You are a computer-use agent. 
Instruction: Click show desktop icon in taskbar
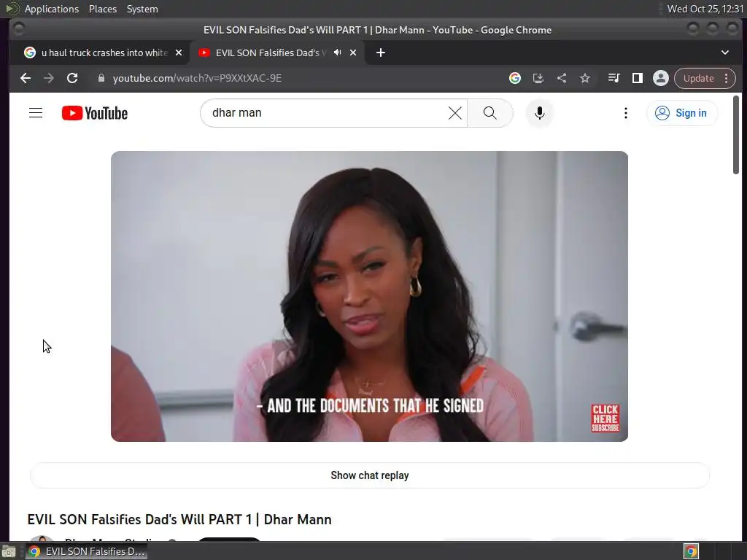click(x=9, y=551)
